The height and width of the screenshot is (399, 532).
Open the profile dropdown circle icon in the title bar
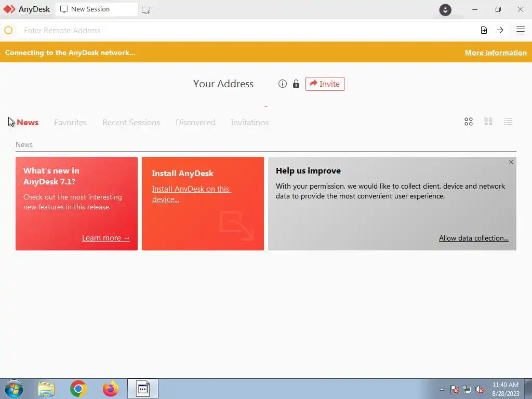pos(445,9)
